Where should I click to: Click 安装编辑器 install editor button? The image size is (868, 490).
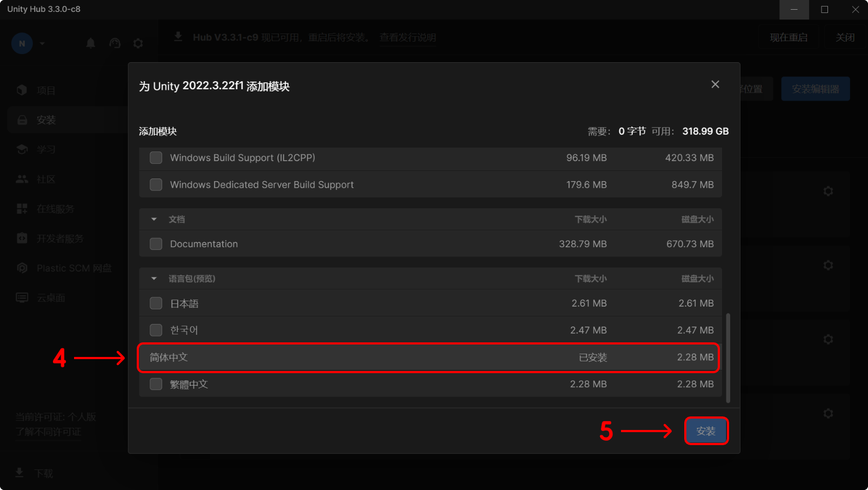(x=815, y=89)
